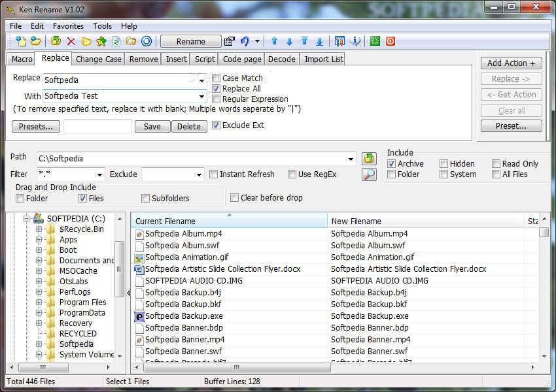Enable the Case Match checkbox
Image resolution: width=556 pixels, height=392 pixels.
217,78
